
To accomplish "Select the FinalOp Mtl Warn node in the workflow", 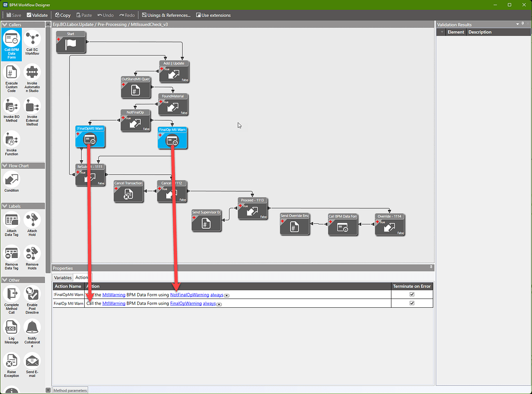I will click(172, 138).
